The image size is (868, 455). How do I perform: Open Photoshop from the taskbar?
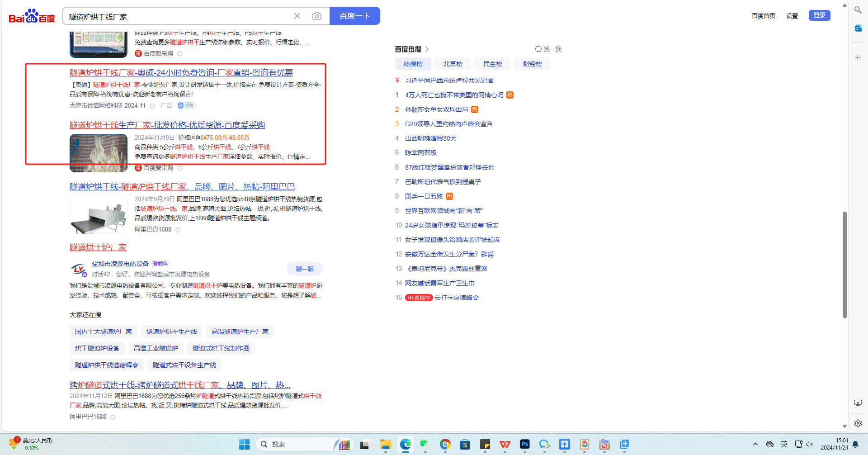point(524,445)
